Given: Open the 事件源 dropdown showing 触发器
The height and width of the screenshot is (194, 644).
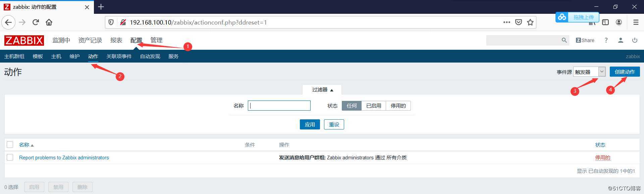Looking at the screenshot, I should [589, 72].
